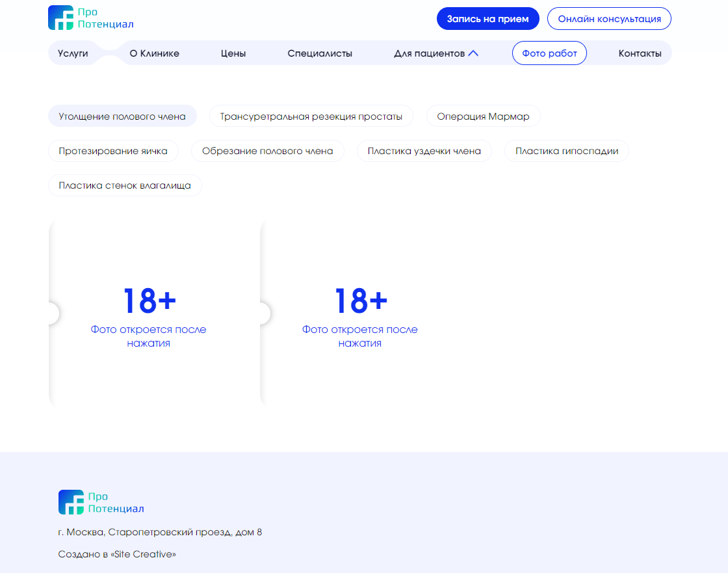The height and width of the screenshot is (573, 728).
Task: Select the Обрезание полового члена filter
Action: click(x=267, y=151)
